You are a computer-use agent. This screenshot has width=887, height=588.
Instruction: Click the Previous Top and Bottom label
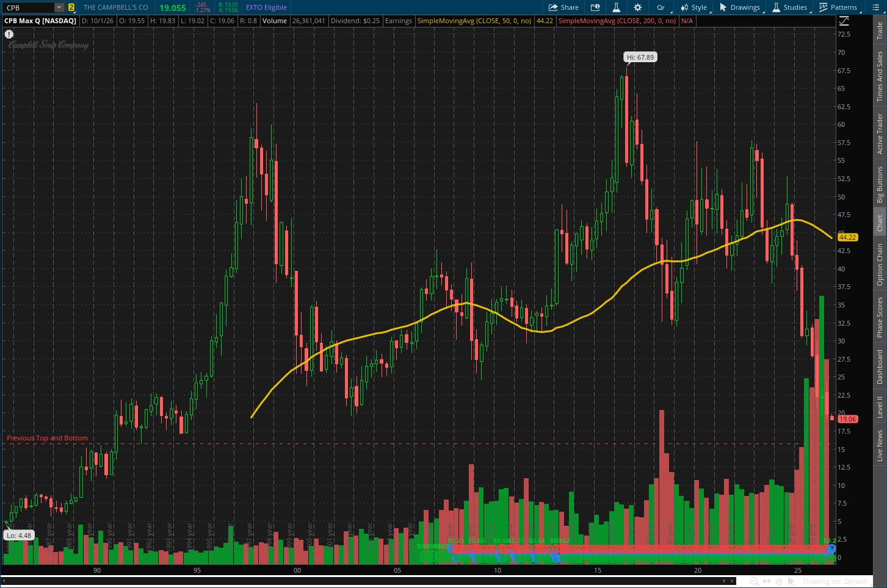pyautogui.click(x=48, y=438)
